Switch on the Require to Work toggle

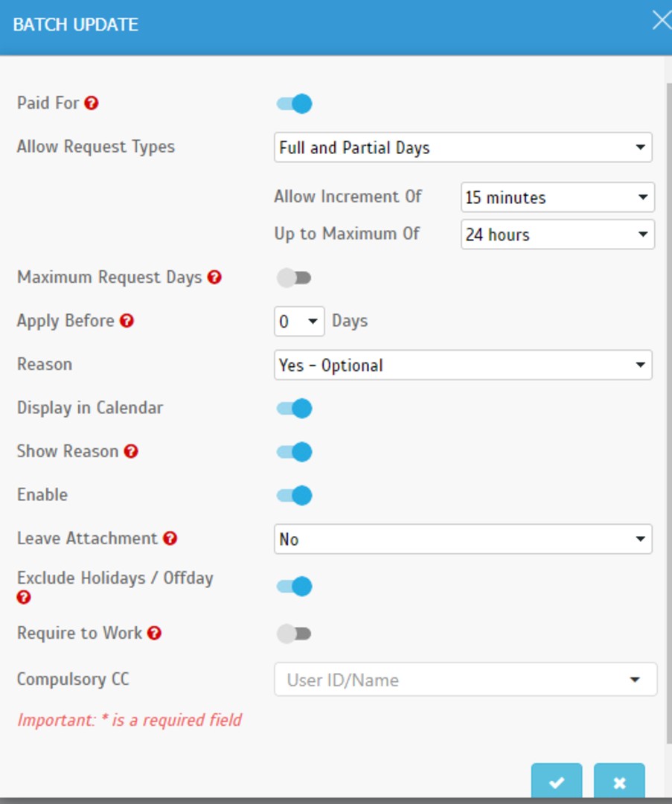click(293, 634)
